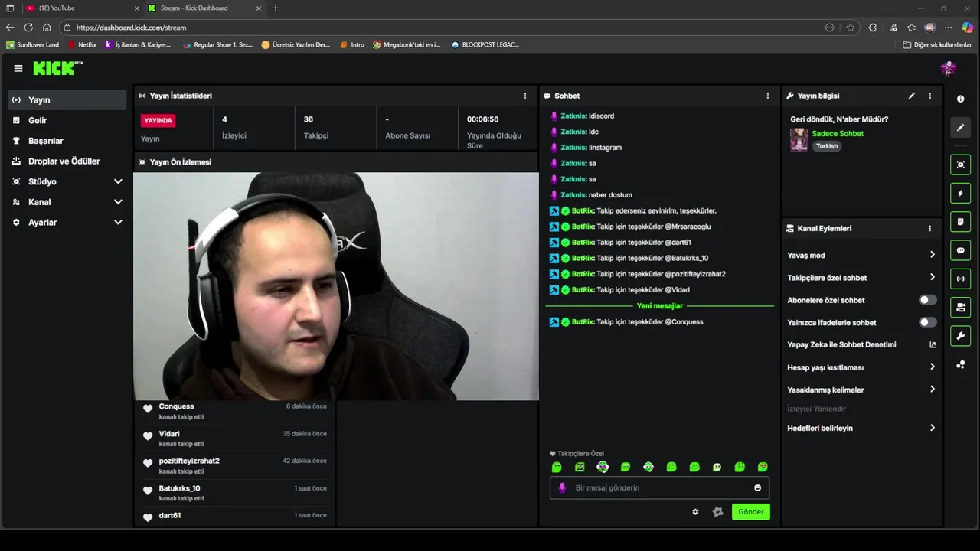Click Yeni mesajlar divider in chat

click(x=660, y=306)
